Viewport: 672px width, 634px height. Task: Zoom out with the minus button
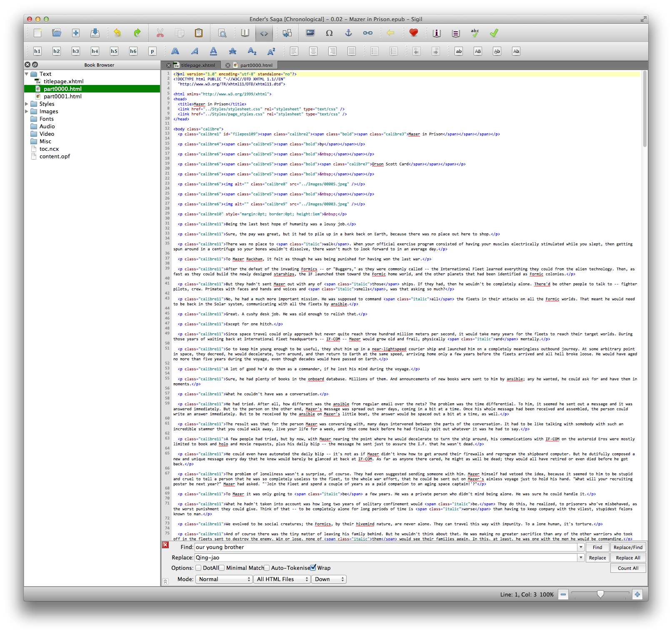coord(563,594)
